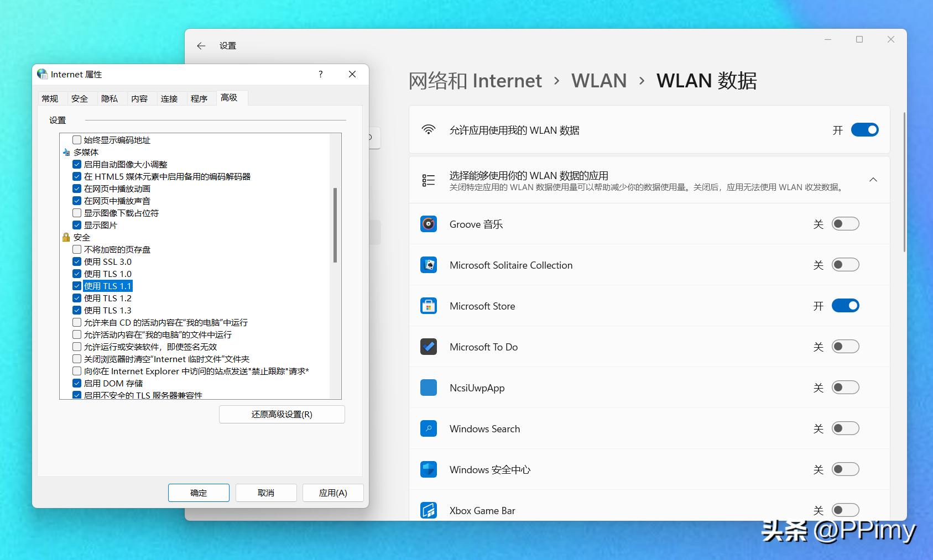Uncheck 启用自动图像大小调整 checkbox

click(x=77, y=164)
